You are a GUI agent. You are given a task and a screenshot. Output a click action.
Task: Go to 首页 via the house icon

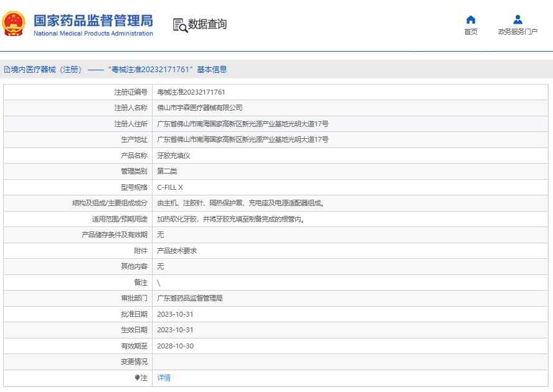click(x=471, y=19)
